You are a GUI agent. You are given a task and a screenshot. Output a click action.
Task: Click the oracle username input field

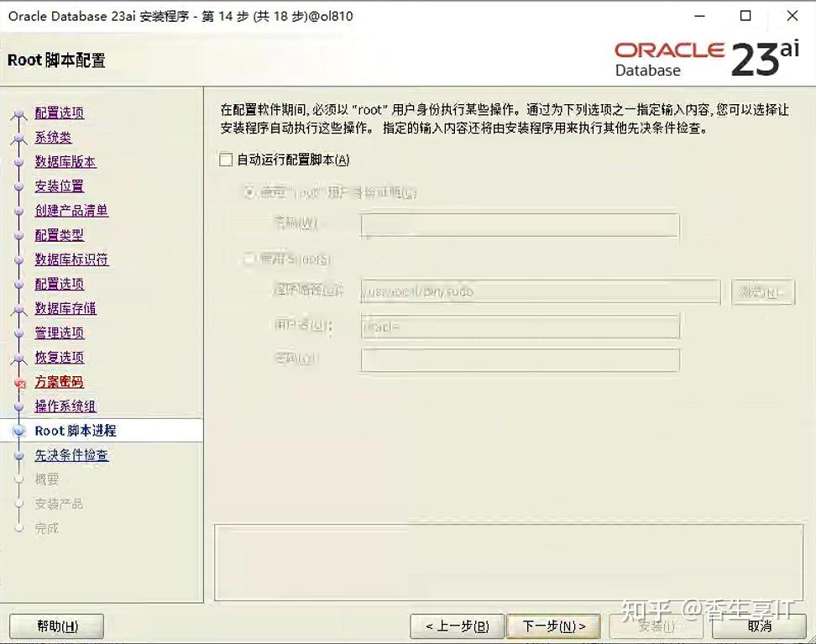520,326
